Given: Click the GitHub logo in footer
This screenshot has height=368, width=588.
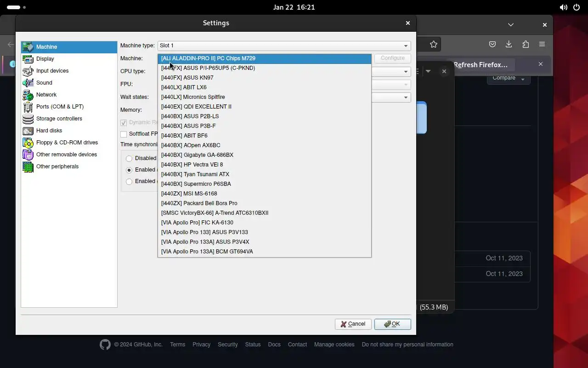Looking at the screenshot, I should coord(105,345).
